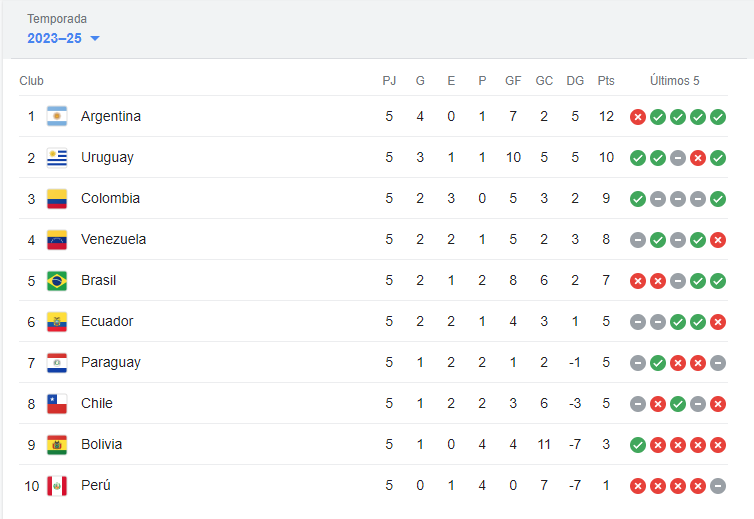Click the Pts column header
Screen dimensions: 754x519
point(606,80)
